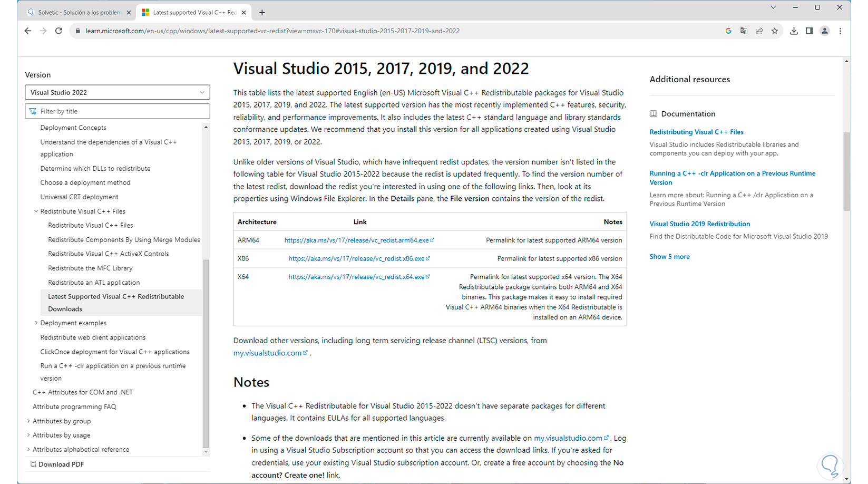Collapse the Redistribute Visual C++ Files node

click(36, 211)
